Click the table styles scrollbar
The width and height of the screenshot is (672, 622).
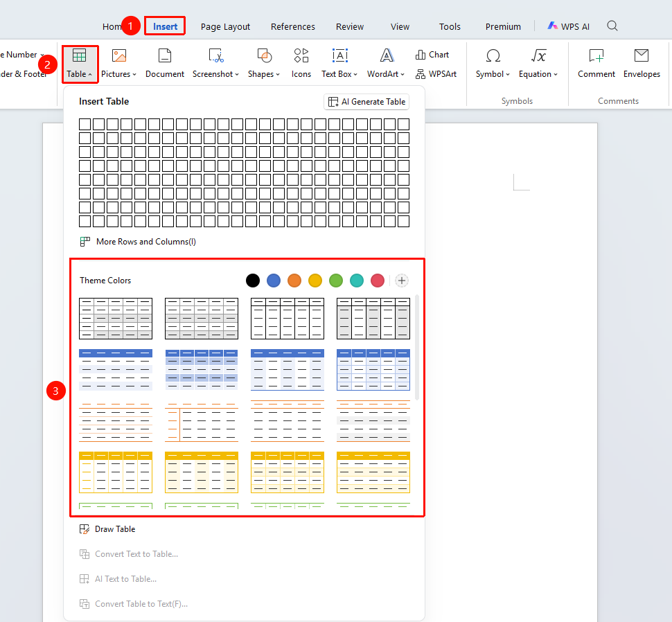(x=417, y=347)
